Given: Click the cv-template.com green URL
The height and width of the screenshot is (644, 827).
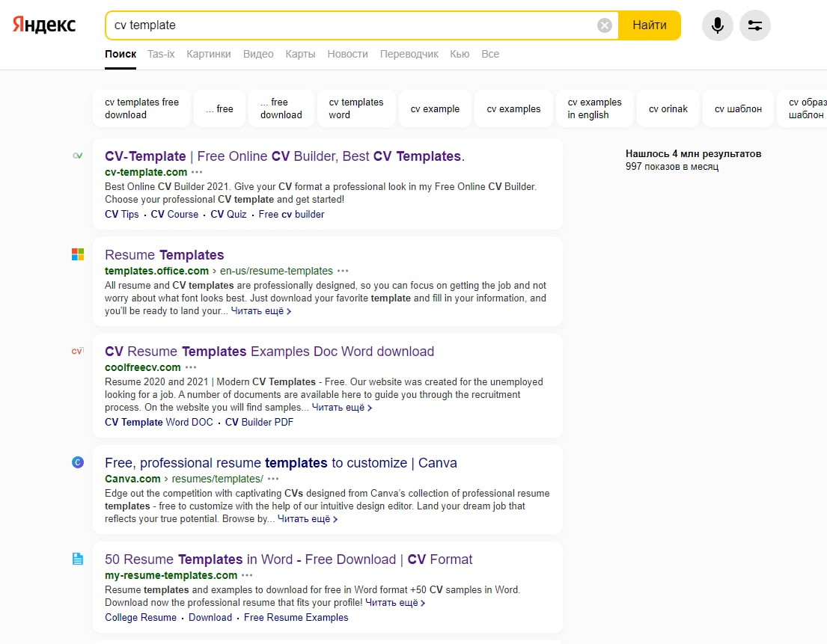Looking at the screenshot, I should pyautogui.click(x=146, y=172).
